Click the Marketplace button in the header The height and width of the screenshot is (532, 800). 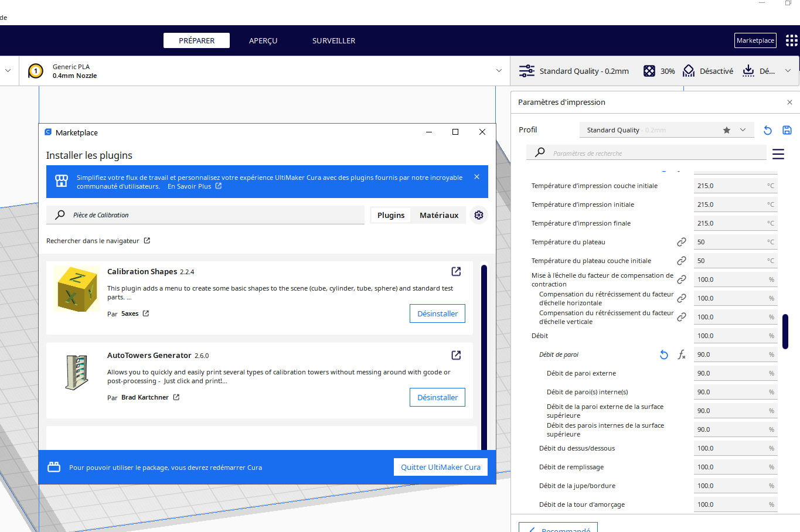(755, 40)
